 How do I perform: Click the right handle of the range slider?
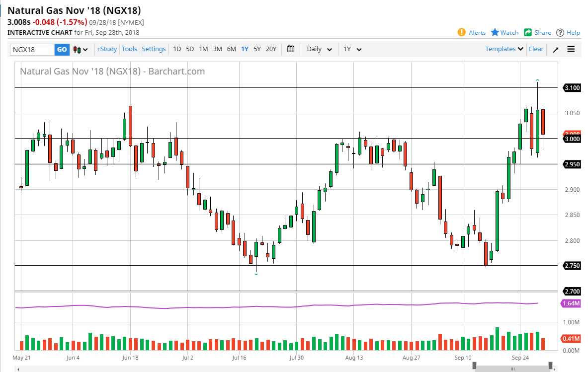(x=550, y=366)
